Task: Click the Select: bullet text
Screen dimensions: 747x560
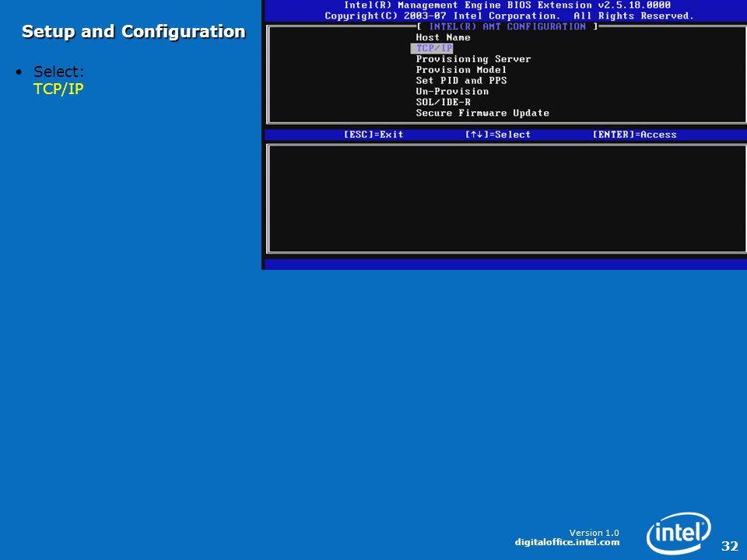Action: [58, 72]
